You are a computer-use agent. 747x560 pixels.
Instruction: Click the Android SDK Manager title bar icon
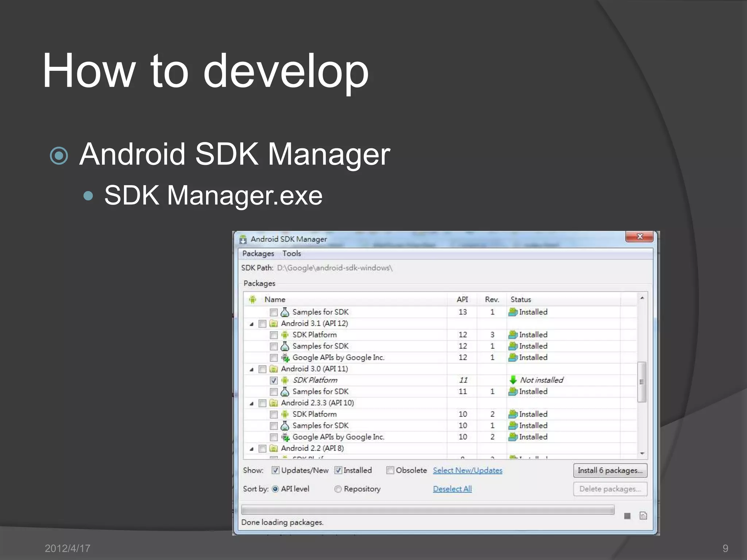pyautogui.click(x=243, y=240)
